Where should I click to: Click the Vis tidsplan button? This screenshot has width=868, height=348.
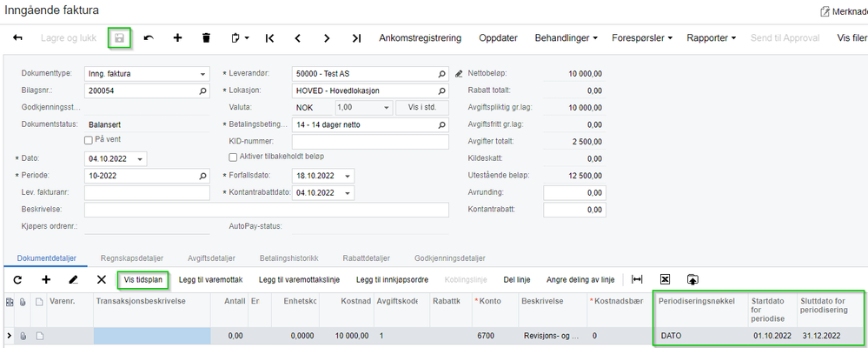click(142, 280)
